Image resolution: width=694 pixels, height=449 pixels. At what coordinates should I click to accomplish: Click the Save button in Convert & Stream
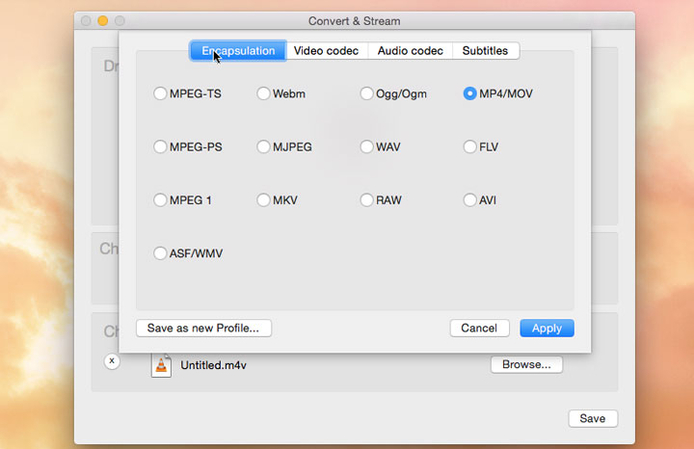point(593,418)
